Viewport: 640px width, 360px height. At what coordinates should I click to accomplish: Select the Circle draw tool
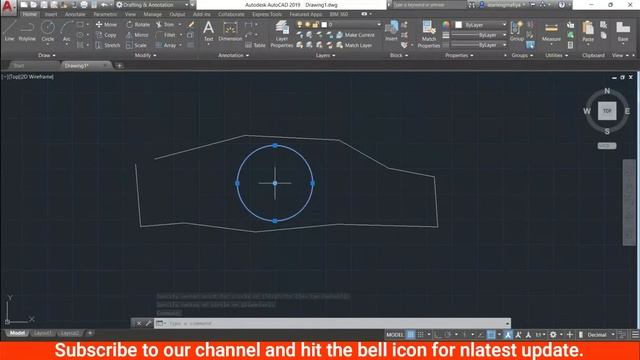click(48, 31)
